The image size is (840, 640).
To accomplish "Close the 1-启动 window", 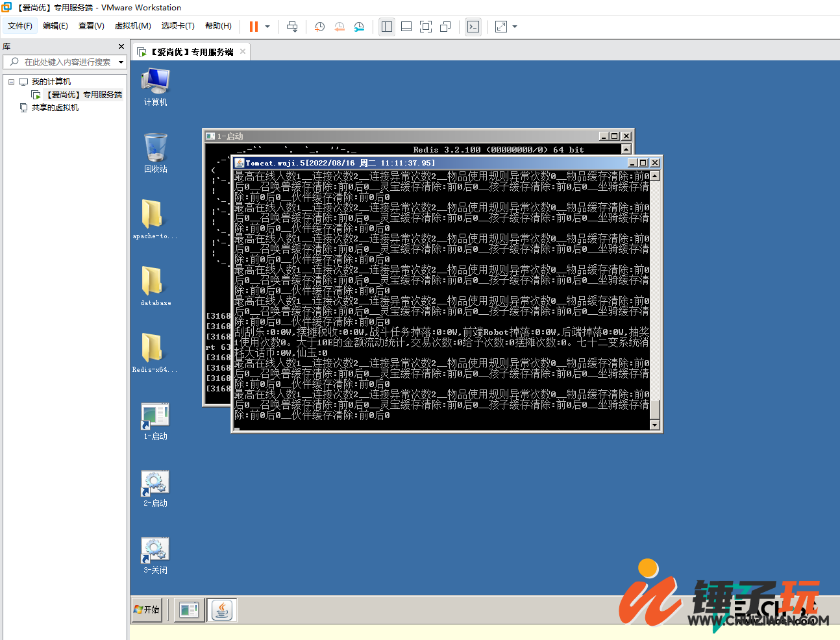I will 626,136.
